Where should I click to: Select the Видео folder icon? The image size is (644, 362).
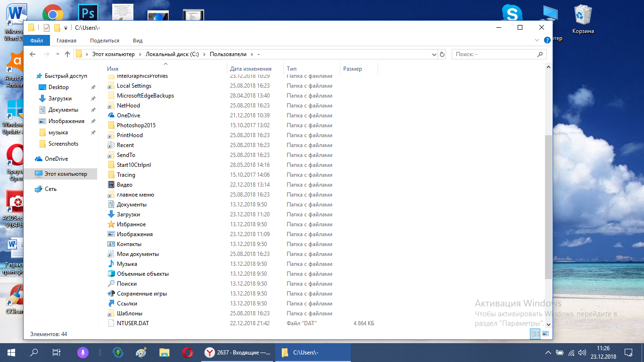pos(111,185)
